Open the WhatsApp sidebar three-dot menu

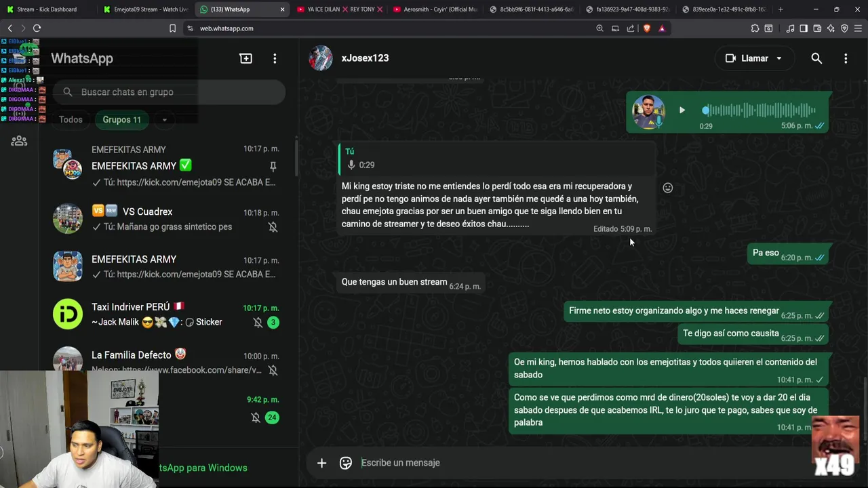[275, 58]
